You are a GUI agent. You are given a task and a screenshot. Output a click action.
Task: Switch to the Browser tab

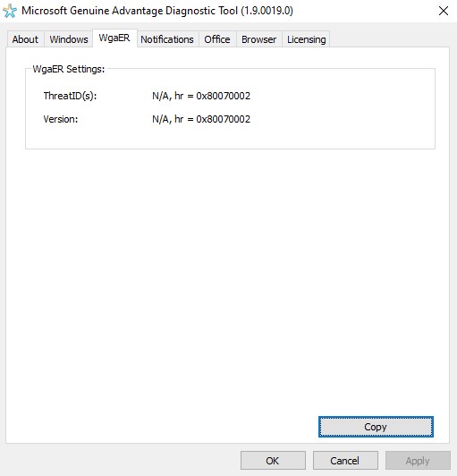pos(258,39)
